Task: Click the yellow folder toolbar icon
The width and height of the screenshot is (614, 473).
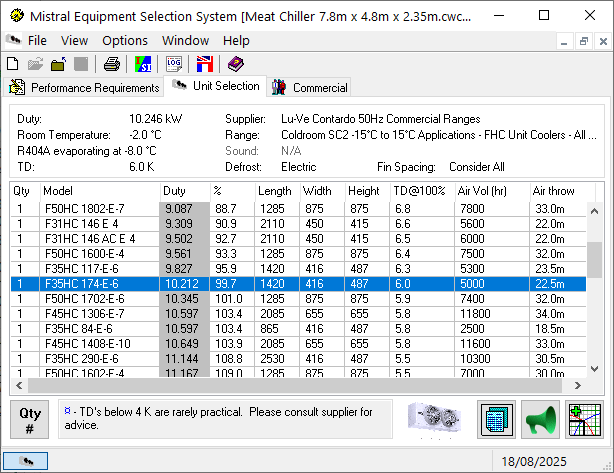Action: click(x=58, y=64)
